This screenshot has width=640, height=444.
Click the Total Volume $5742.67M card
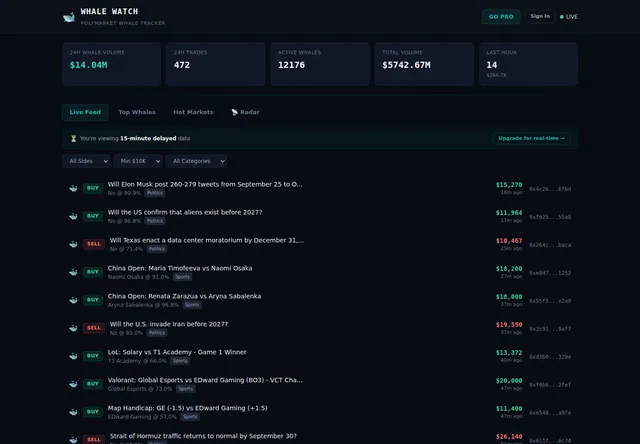pyautogui.click(x=424, y=64)
